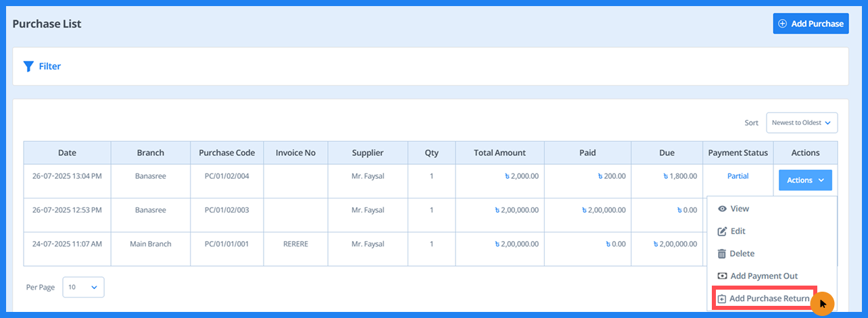Open the Newest to Oldest sort dropdown

click(802, 123)
